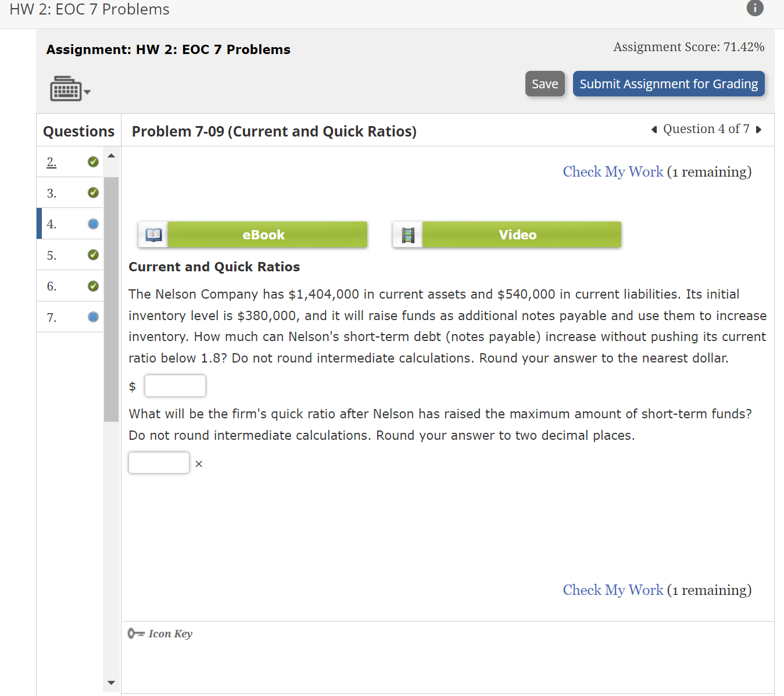
Task: Click the info icon in the top corner
Action: click(754, 8)
